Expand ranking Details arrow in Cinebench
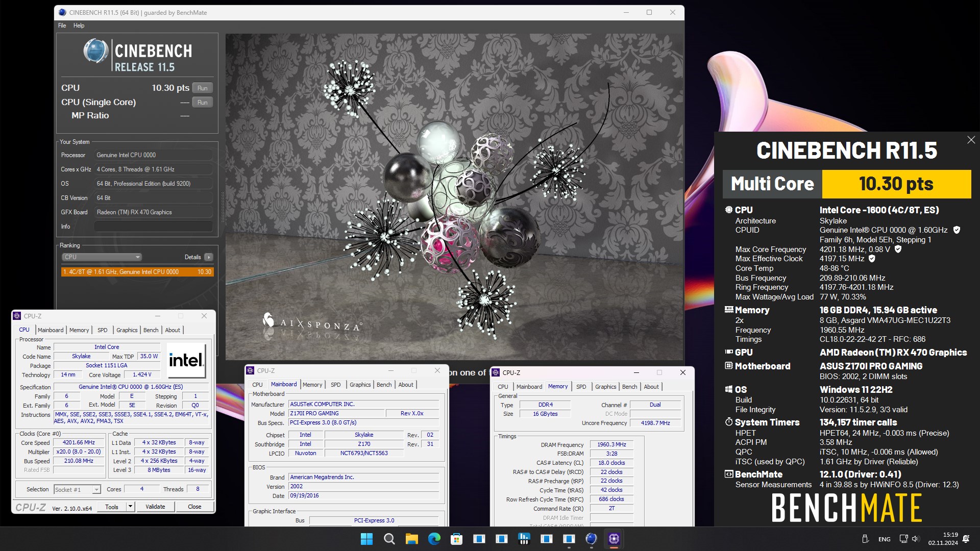980x551 pixels. pos(208,257)
